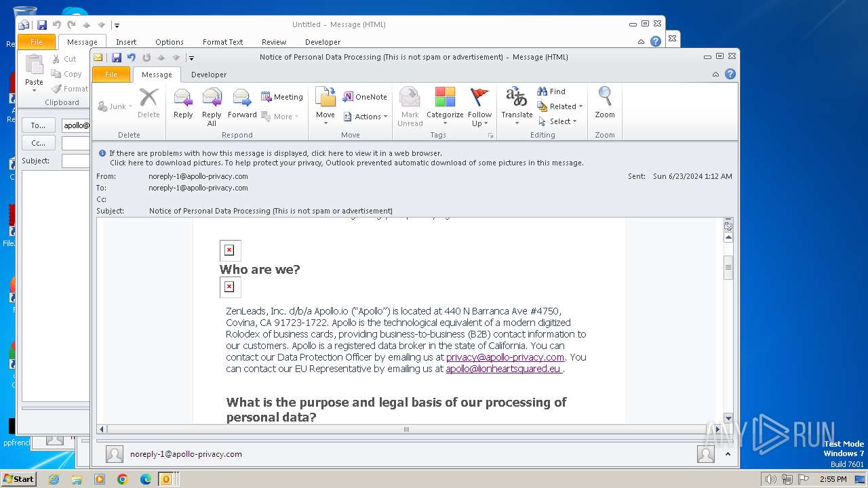Switch to Developer tab in notice message

tap(209, 75)
